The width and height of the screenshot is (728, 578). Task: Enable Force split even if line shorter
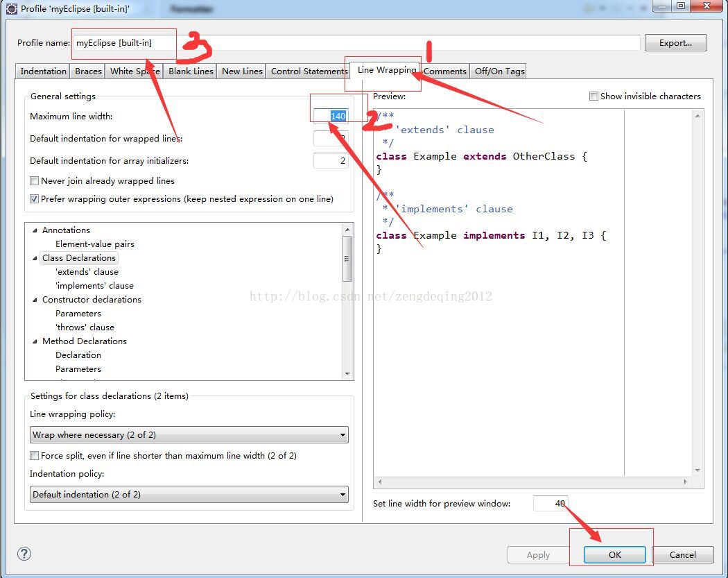pos(35,455)
